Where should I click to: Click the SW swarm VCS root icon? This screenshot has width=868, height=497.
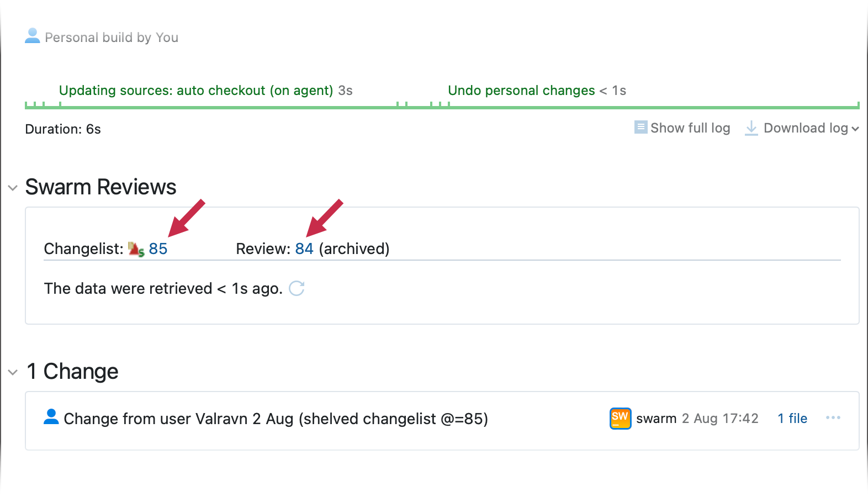621,418
